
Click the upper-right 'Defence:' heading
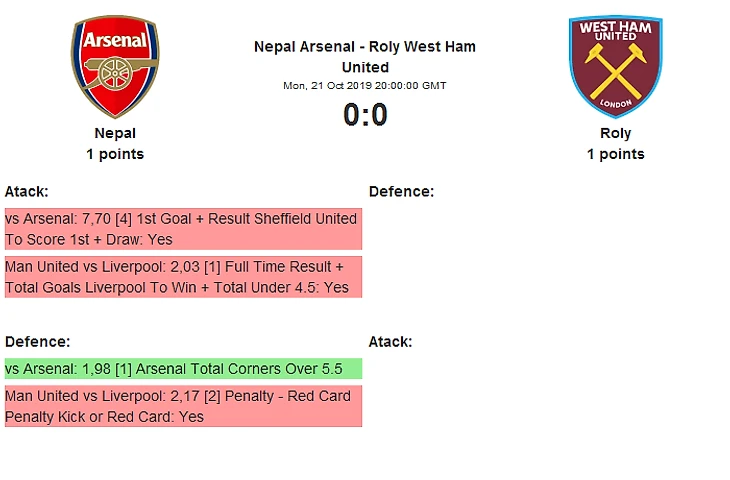pyautogui.click(x=401, y=191)
